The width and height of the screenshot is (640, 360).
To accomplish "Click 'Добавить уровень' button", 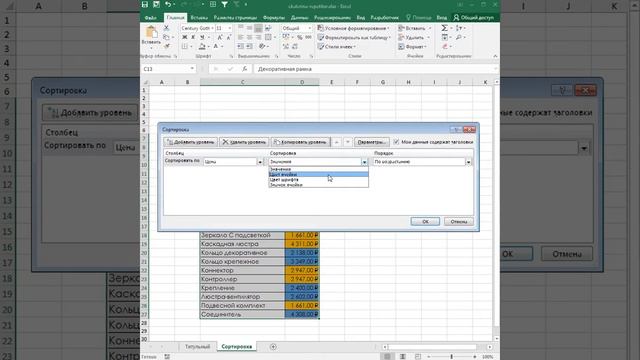I will click(191, 142).
